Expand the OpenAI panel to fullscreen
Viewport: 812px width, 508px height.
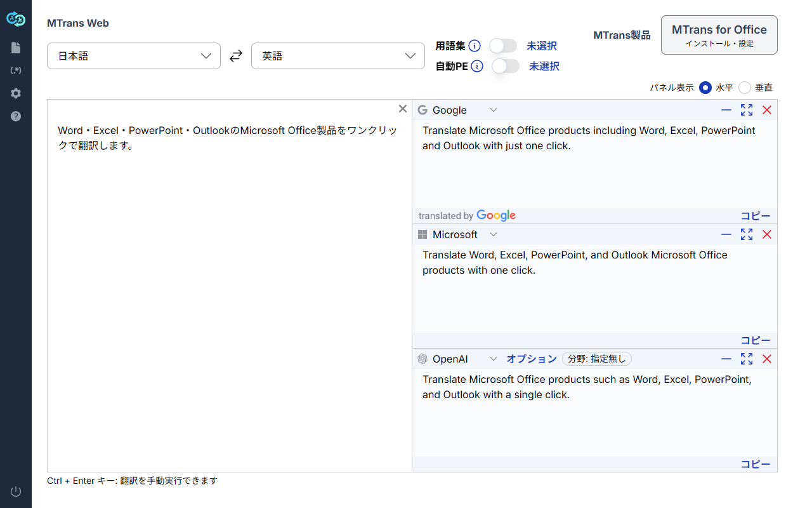[747, 359]
